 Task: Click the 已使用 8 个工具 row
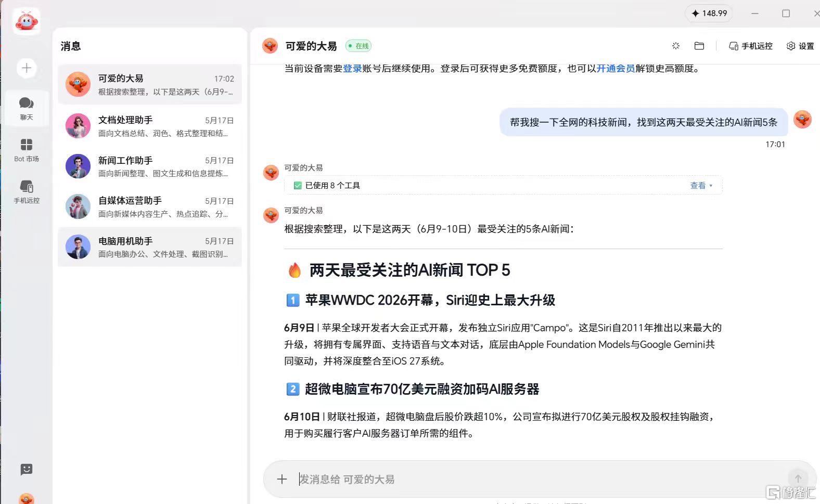[503, 185]
